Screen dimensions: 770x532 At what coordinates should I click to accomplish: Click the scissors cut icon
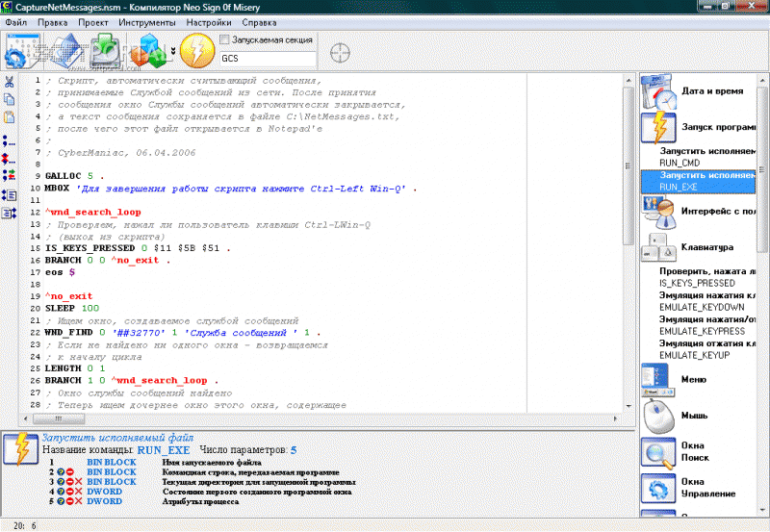click(9, 82)
